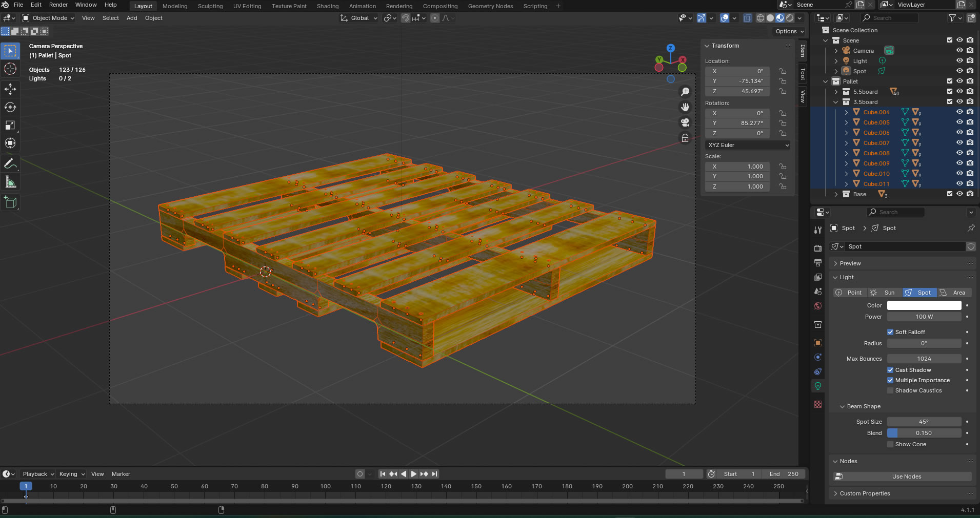980x518 pixels.
Task: Toggle camera view icon in viewport
Action: (685, 122)
